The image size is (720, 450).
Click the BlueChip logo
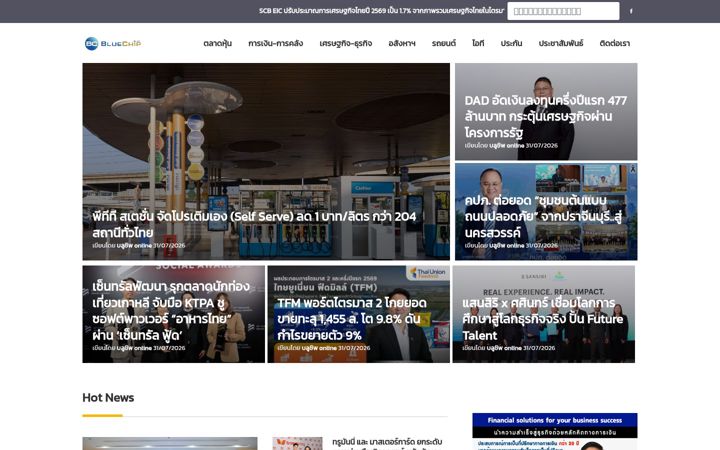click(x=113, y=44)
